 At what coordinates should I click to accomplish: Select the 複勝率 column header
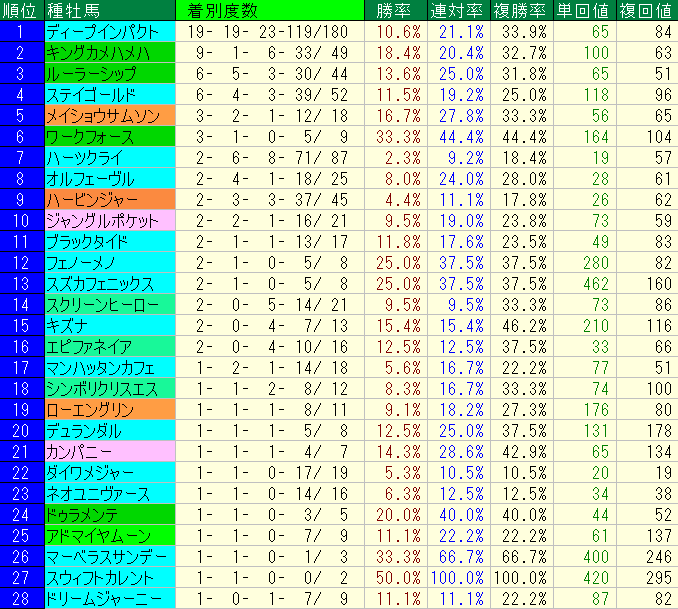522,10
